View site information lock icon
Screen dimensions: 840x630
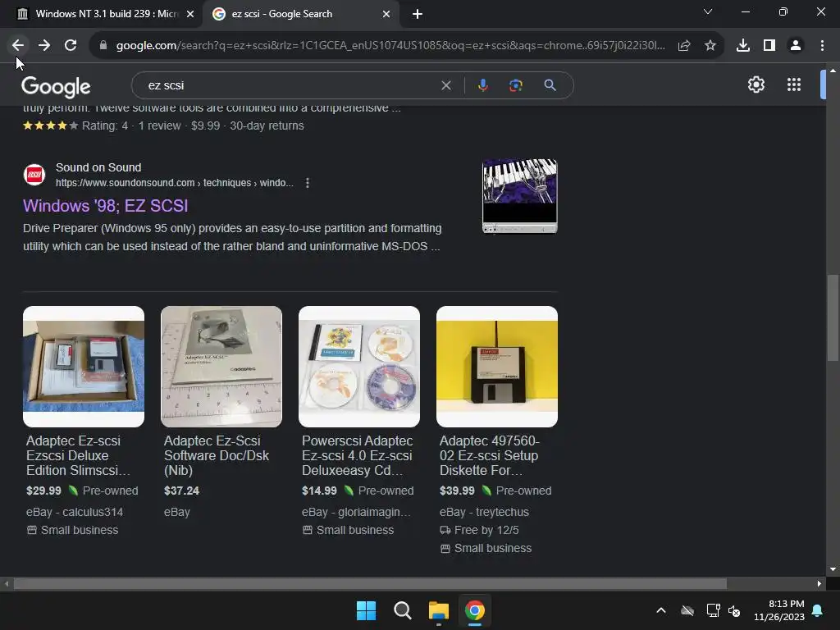pos(103,46)
